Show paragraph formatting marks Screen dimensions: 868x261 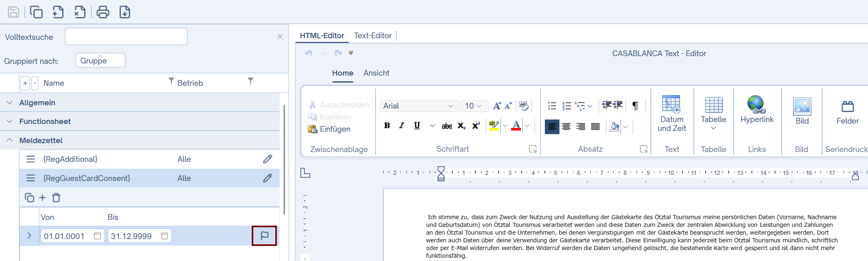coord(635,106)
